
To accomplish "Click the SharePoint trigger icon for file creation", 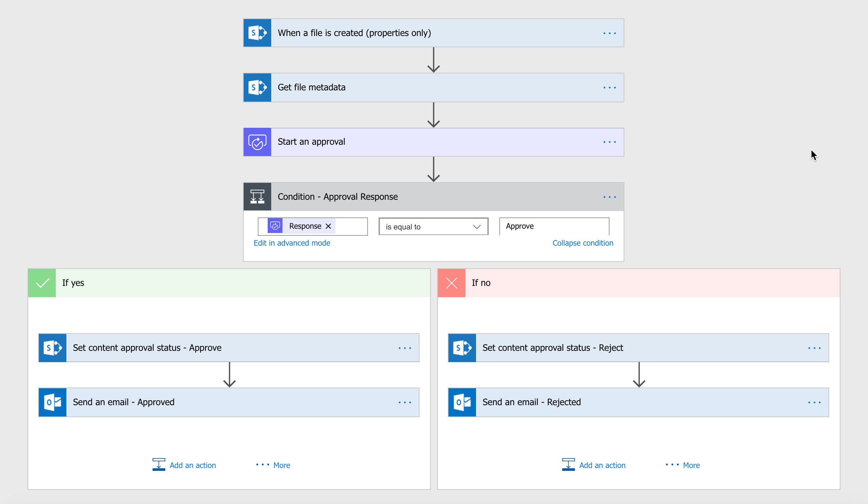I will [259, 34].
